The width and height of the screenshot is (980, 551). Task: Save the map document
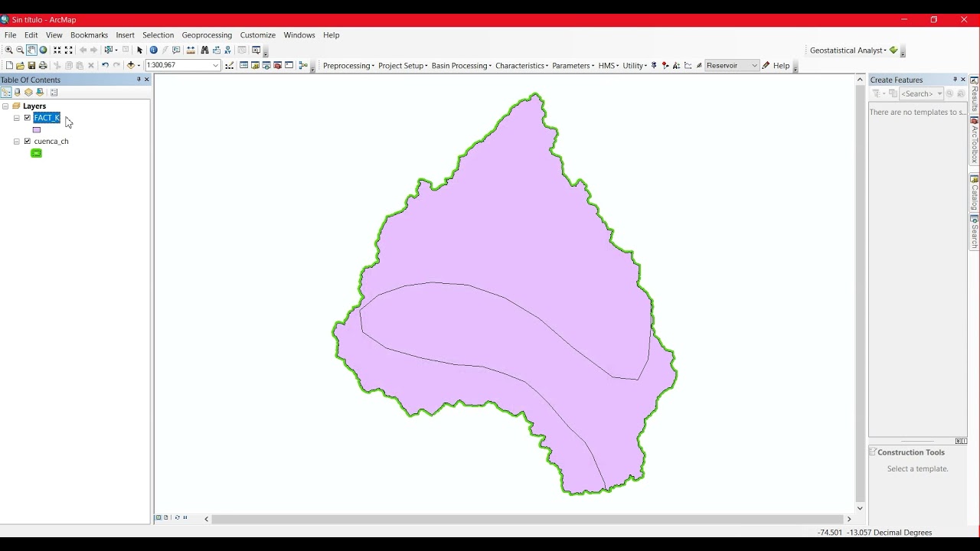(x=31, y=66)
